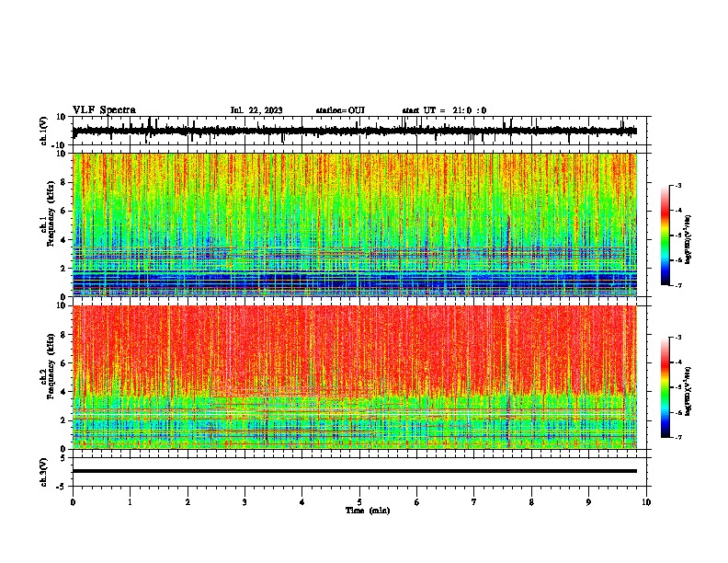Click the "station=OUI" header label
728x563 pixels.
340,110
